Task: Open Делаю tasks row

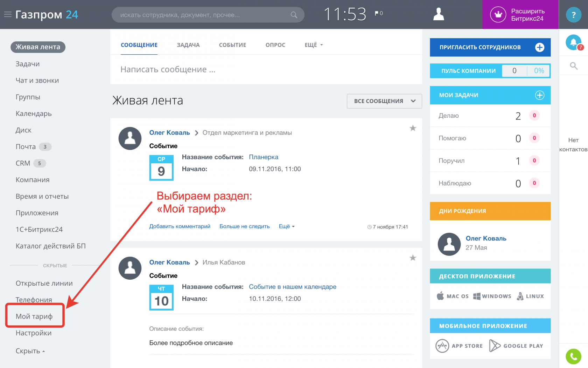Action: tap(490, 116)
